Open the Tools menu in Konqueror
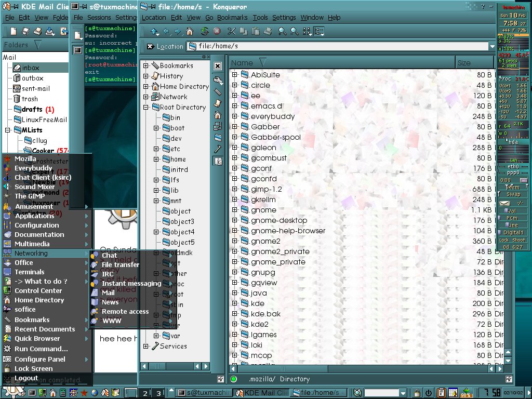 coord(260,18)
